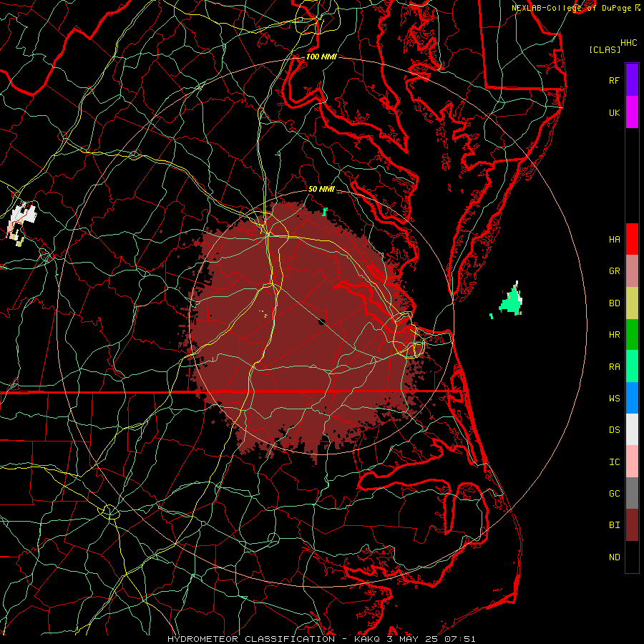Click the 'ND' legend label
This screenshot has height=644, width=644.
614,557
